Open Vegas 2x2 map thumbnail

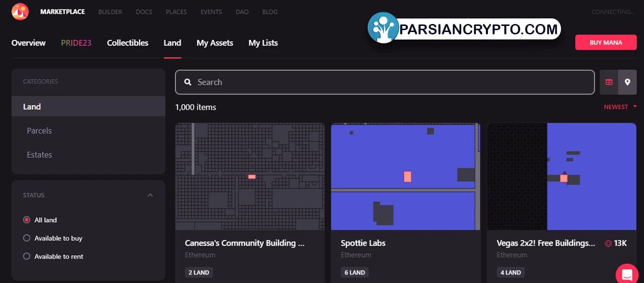561,177
